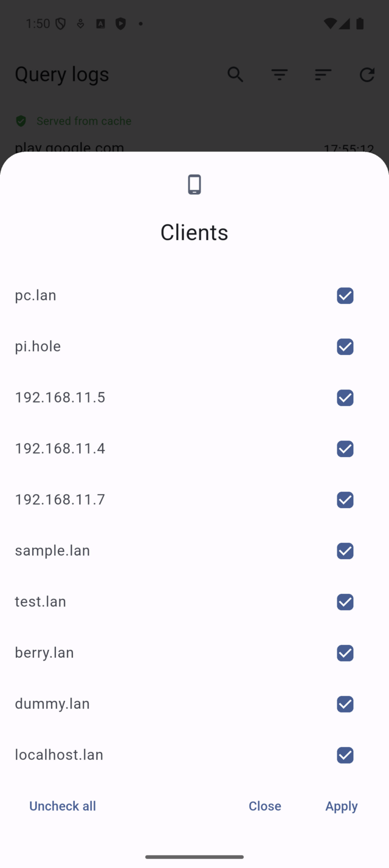Tap the search icon in Query logs
Screen dimensions: 389x868
(x=235, y=74)
